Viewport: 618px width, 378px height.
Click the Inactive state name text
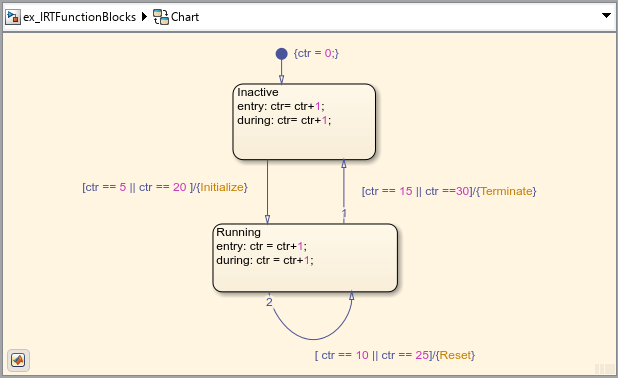(x=258, y=92)
